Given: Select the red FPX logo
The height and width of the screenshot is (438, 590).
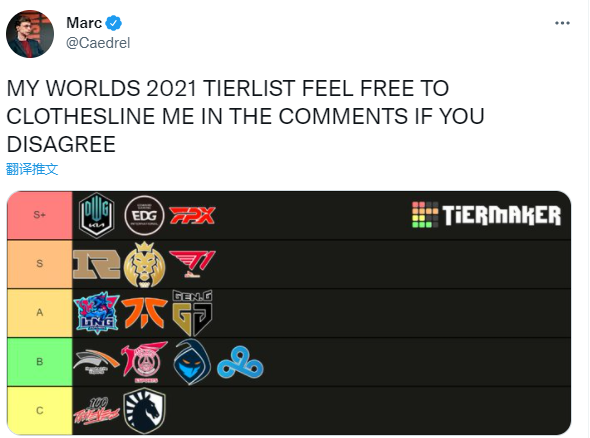Looking at the screenshot, I should tap(192, 215).
